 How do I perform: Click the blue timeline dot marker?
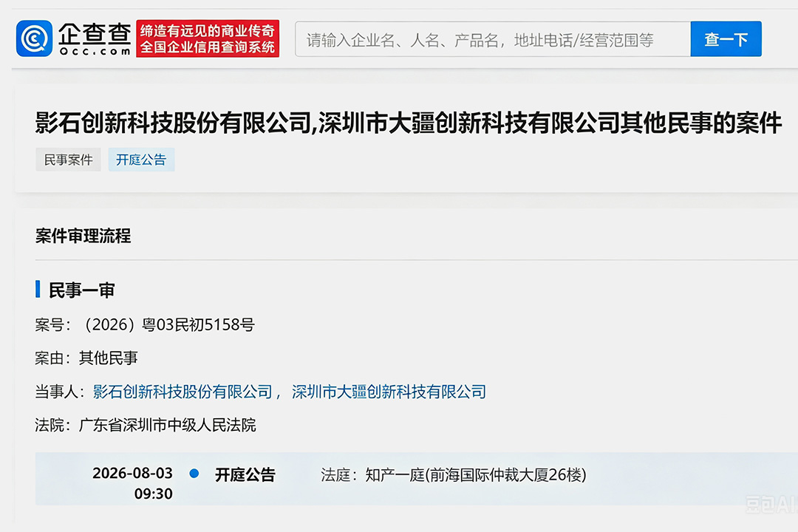[194, 474]
